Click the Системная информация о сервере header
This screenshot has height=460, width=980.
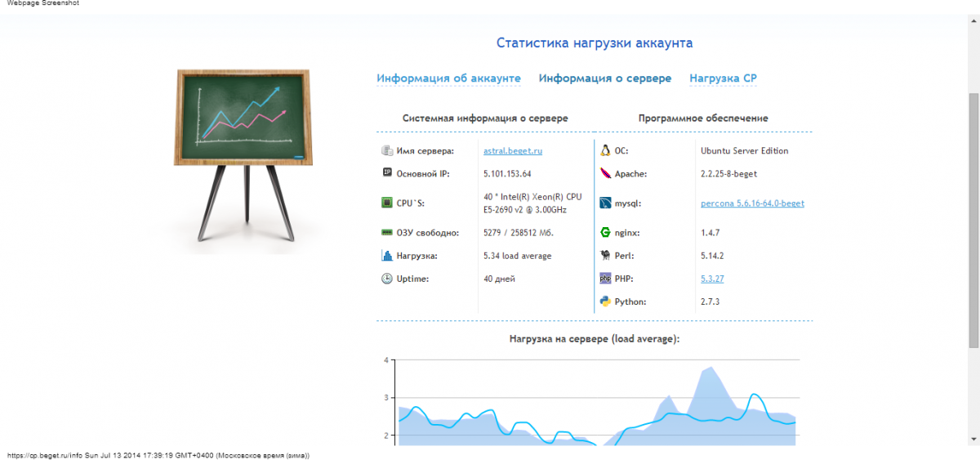click(485, 118)
